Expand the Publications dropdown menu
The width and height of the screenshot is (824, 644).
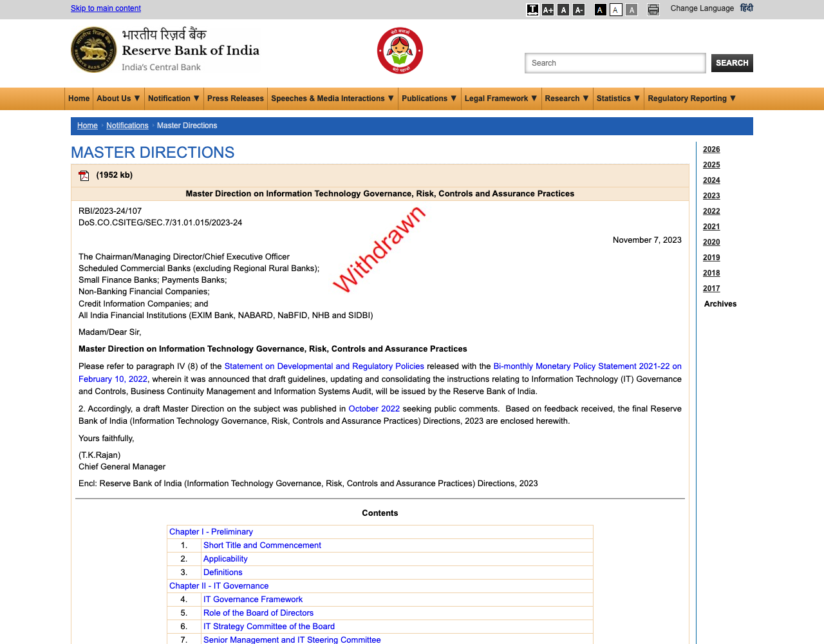(x=429, y=99)
